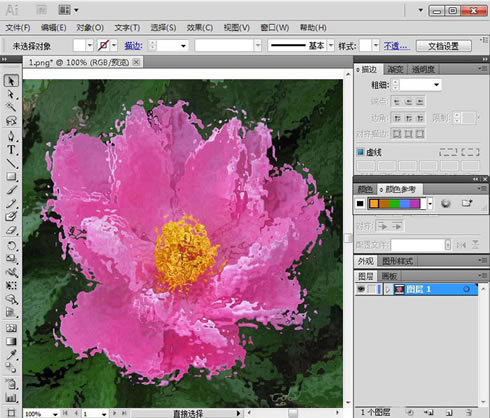This screenshot has width=490, height=418.
Task: Hide 图层 1 using the eye icon
Action: click(361, 289)
